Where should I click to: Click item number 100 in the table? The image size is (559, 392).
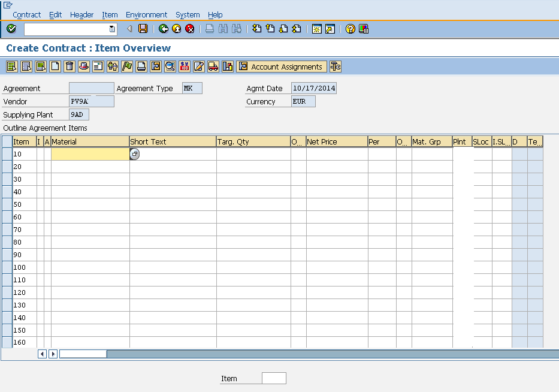20,267
